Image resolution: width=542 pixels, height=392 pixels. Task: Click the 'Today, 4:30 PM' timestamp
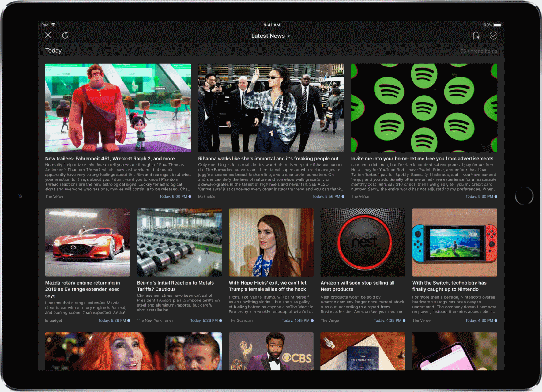[x=479, y=321]
